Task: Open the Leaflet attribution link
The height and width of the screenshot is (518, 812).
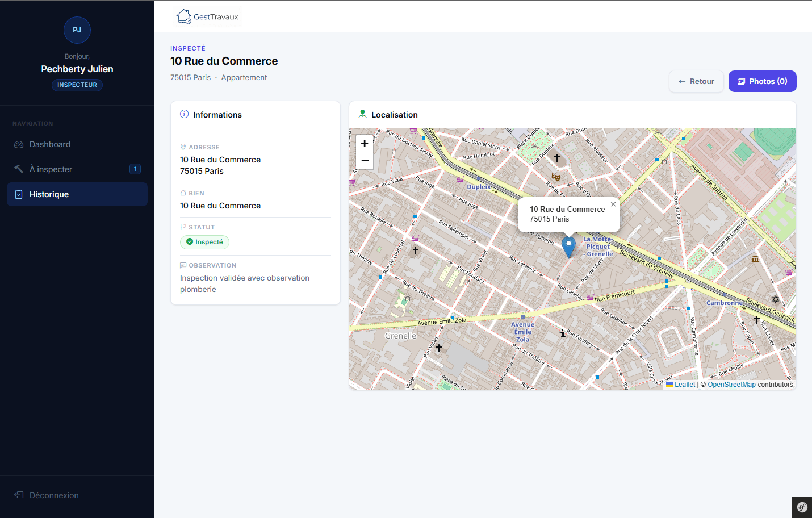Action: pyautogui.click(x=684, y=385)
